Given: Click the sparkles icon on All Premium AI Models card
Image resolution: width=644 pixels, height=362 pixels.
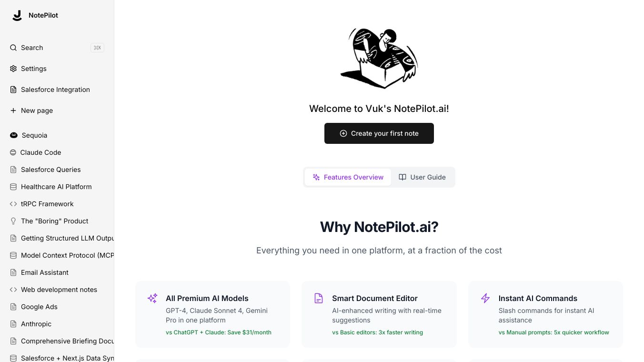Looking at the screenshot, I should click(152, 298).
